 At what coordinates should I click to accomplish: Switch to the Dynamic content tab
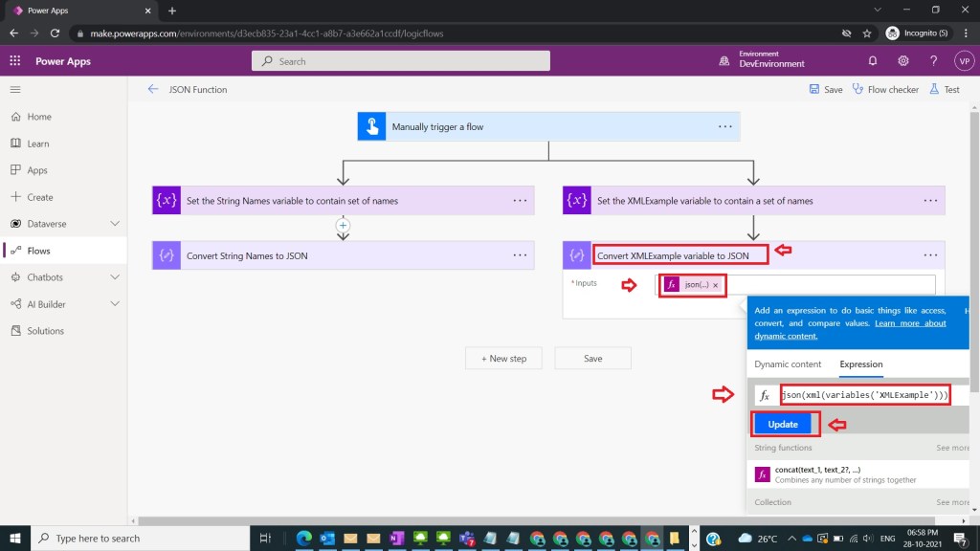click(788, 364)
